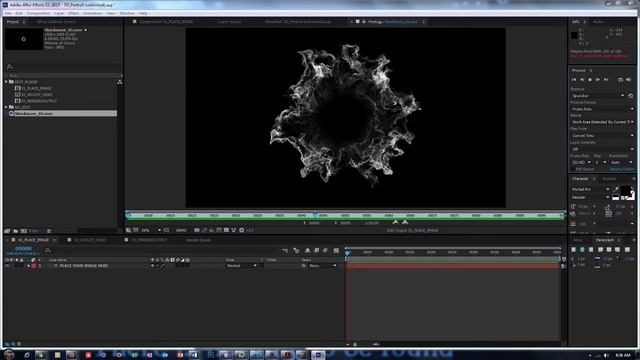Image resolution: width=640 pixels, height=360 pixels.
Task: Select 02_ADJUST_HERE composition in project panel
Action: (37, 94)
